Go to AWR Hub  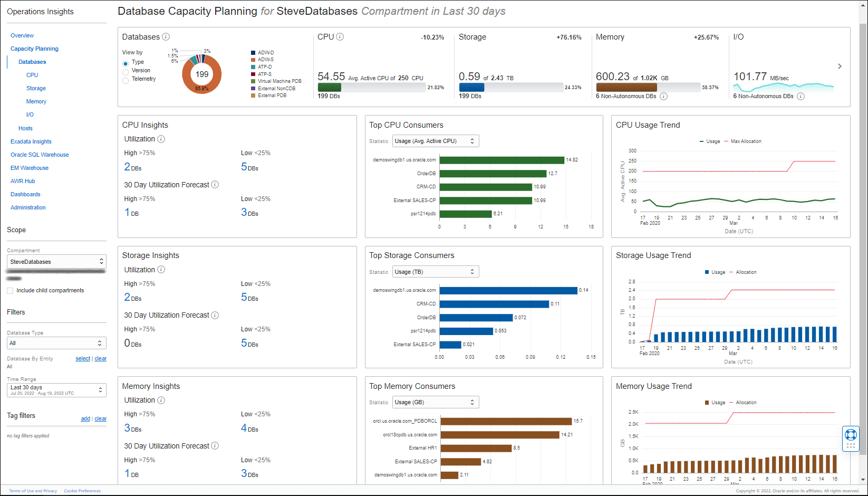(23, 181)
